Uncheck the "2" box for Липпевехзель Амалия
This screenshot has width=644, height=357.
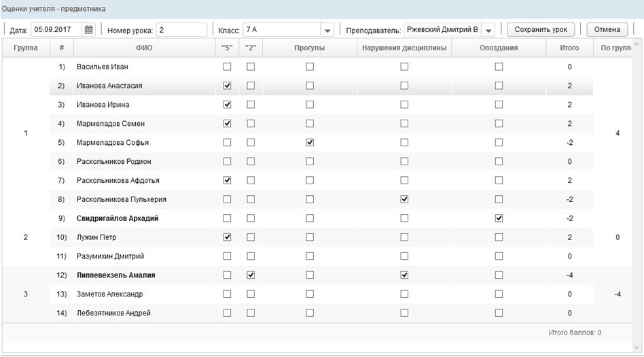click(x=250, y=275)
